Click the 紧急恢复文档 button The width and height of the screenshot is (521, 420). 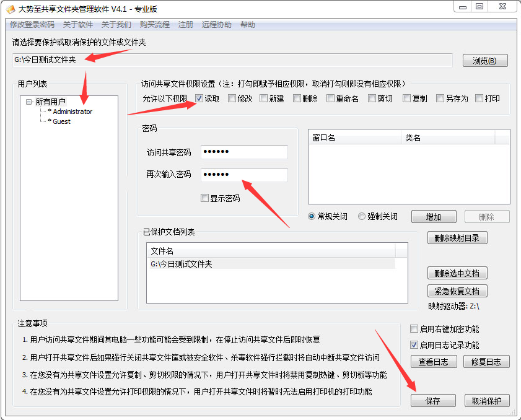coord(457,291)
